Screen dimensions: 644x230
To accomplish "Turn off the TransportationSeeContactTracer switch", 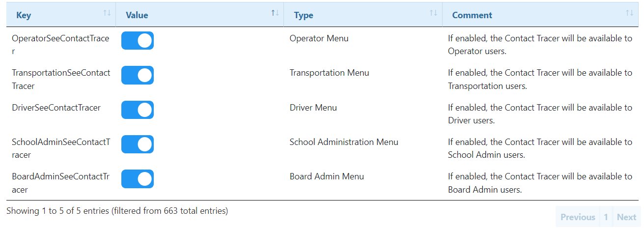I will (x=138, y=75).
